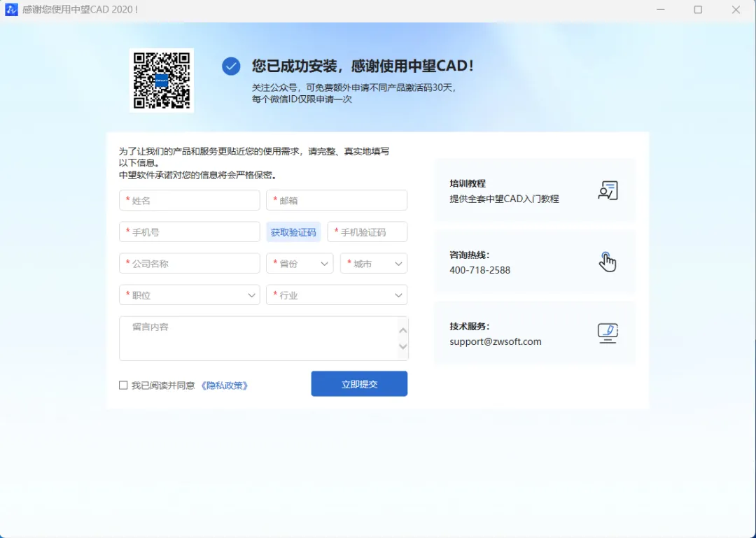This screenshot has width=756, height=538.
Task: Click the 技术服务 label
Action: (x=469, y=326)
